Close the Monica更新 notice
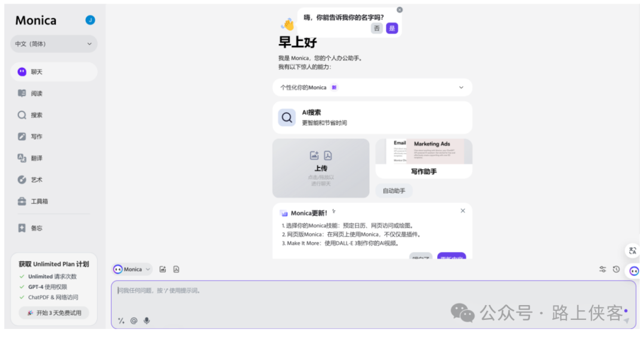 tap(463, 210)
